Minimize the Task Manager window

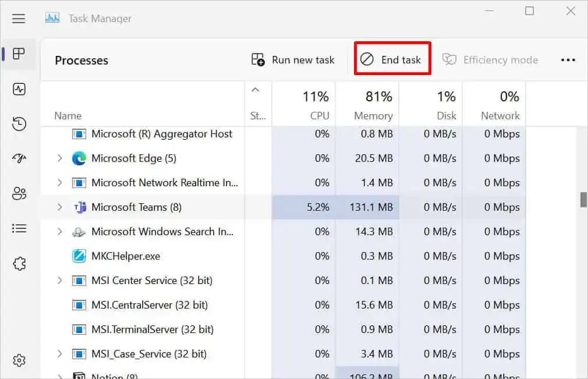tap(489, 11)
